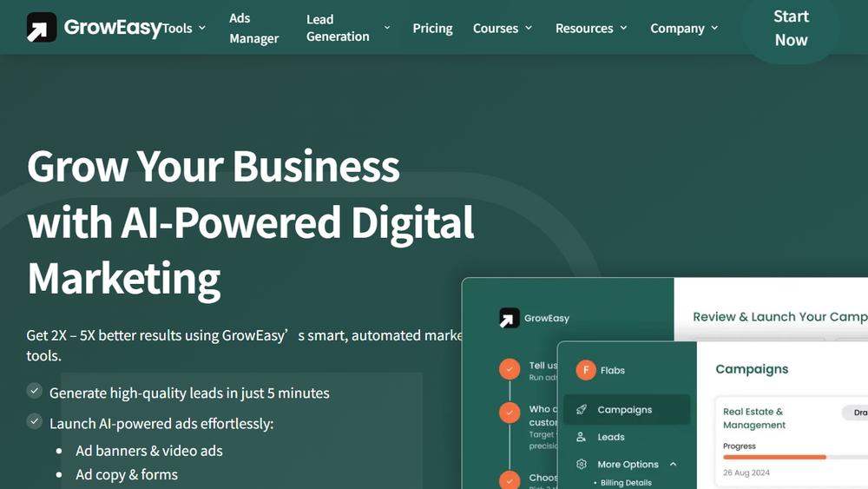Click 'Generate high-quality leads in just 5 minutes' text
This screenshot has width=868, height=489.
189,393
